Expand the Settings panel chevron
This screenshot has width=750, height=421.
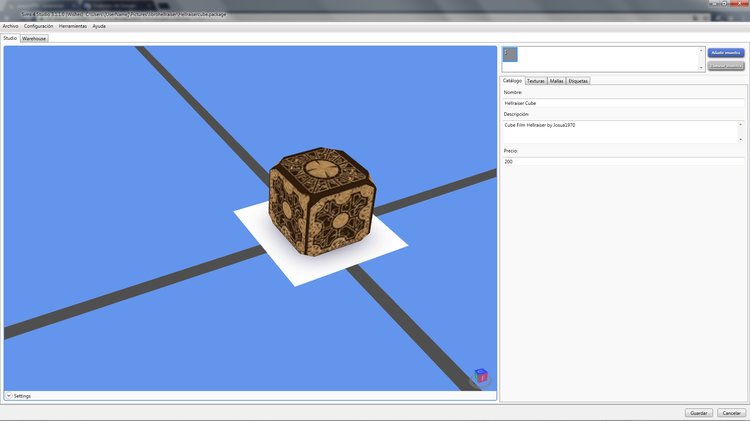coord(9,396)
